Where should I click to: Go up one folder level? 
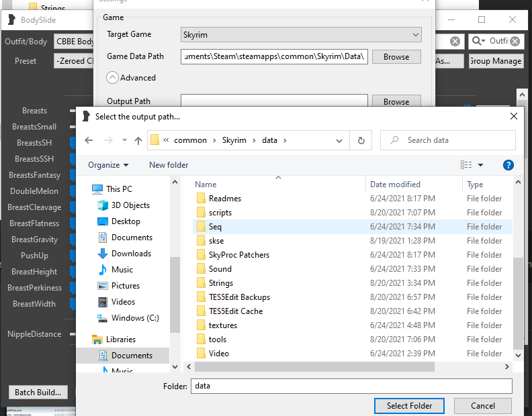click(x=138, y=140)
